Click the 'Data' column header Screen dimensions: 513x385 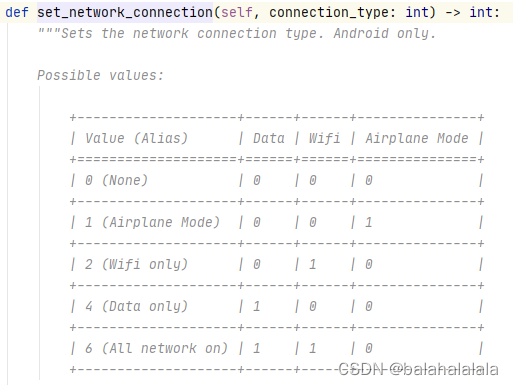pos(269,138)
